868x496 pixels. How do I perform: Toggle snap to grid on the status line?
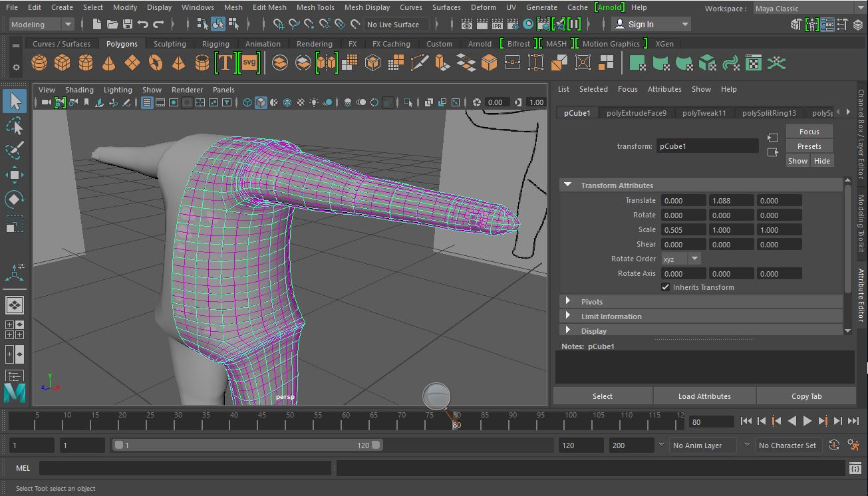278,24
